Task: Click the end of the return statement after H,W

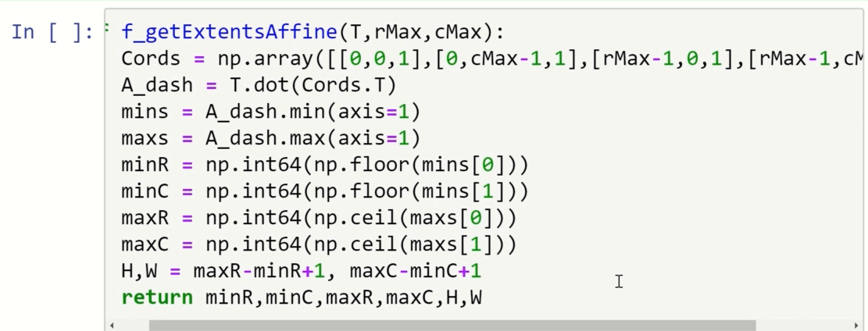Action: click(x=483, y=297)
